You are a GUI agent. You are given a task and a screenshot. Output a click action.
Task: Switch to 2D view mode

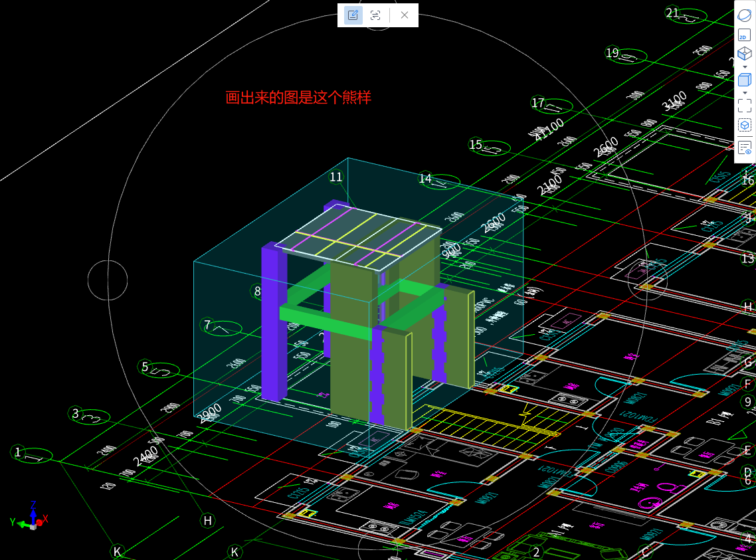745,35
